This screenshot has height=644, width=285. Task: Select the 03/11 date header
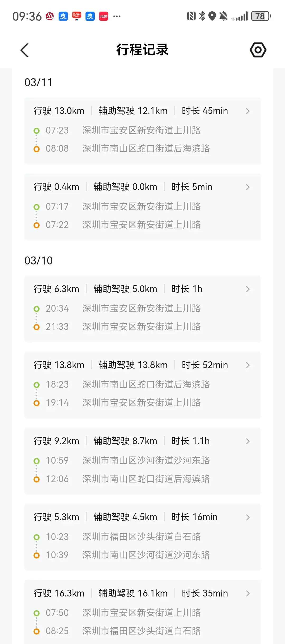click(x=38, y=83)
